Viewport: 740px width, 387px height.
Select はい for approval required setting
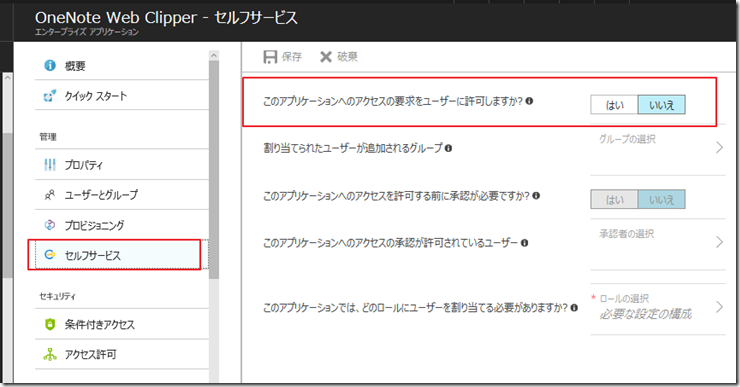coord(614,200)
